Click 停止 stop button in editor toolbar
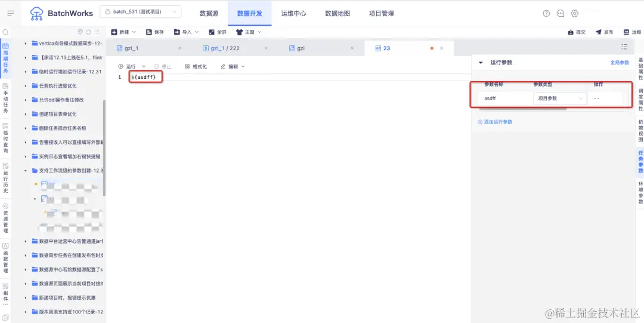 162,66
